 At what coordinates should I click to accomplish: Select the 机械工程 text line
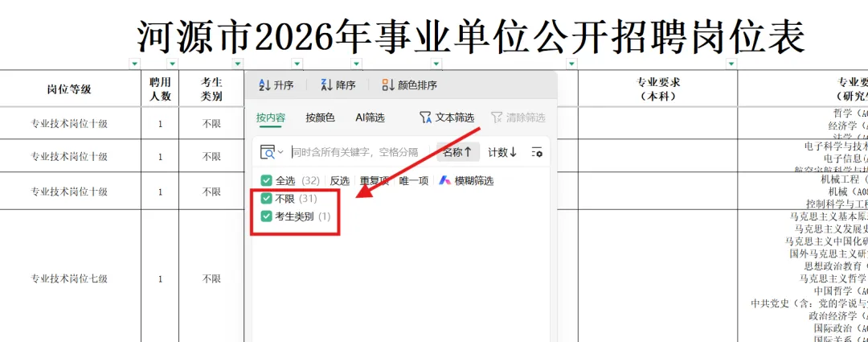point(844,179)
